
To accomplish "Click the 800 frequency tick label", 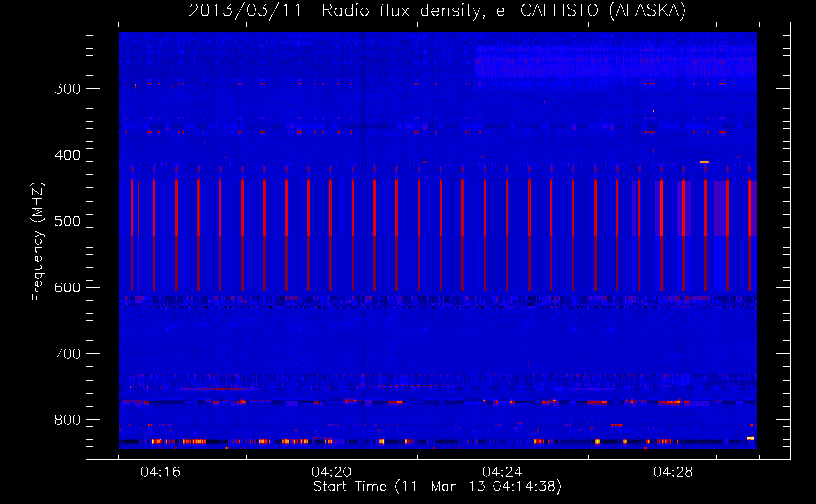I will [68, 420].
